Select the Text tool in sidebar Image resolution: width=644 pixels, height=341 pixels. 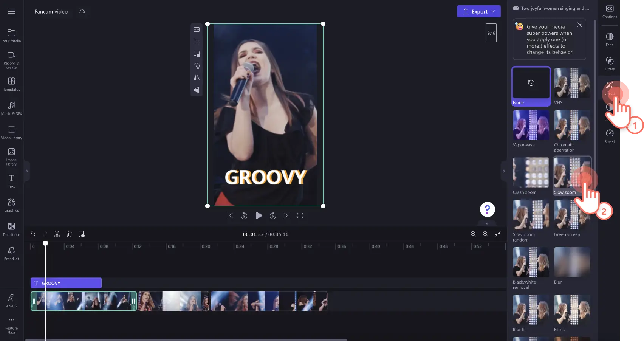coord(12,181)
